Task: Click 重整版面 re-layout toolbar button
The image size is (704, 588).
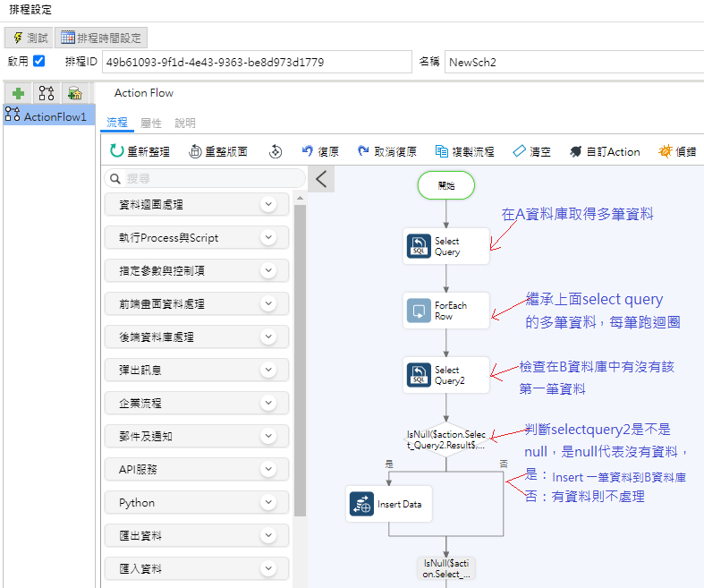Action: click(218, 151)
